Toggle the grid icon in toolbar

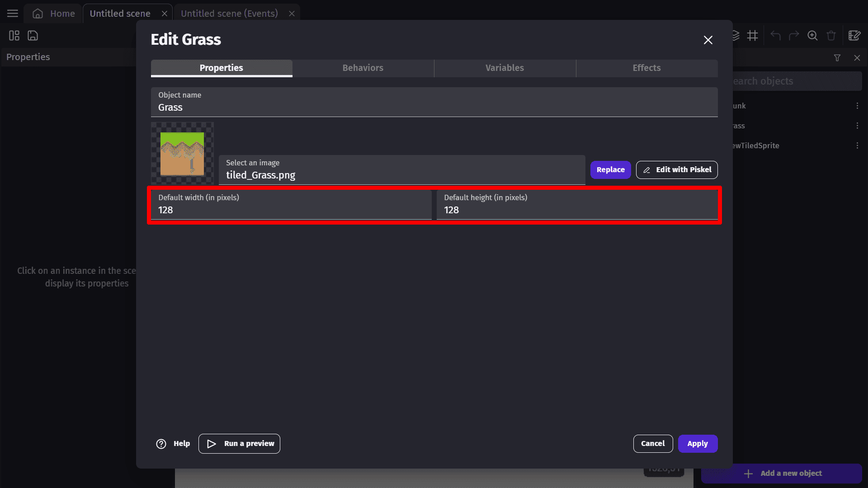(x=753, y=36)
